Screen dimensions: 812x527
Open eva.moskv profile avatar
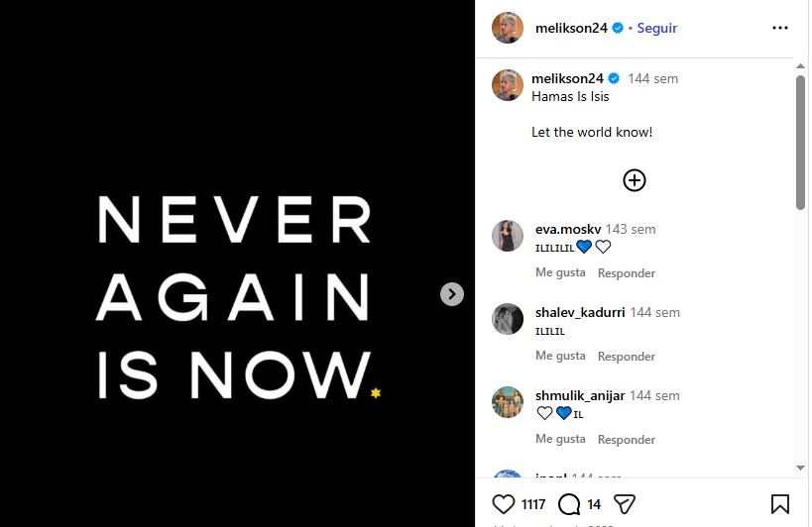click(x=508, y=236)
